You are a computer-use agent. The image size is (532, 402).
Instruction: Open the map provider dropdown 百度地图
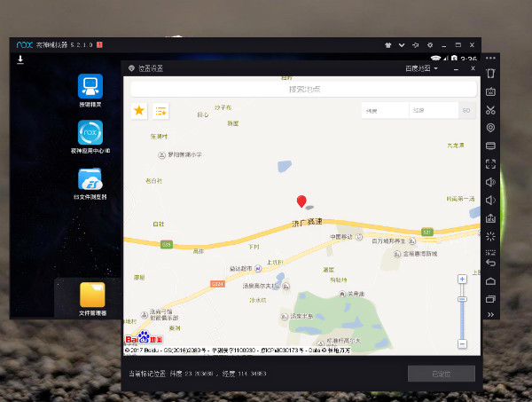coord(422,68)
